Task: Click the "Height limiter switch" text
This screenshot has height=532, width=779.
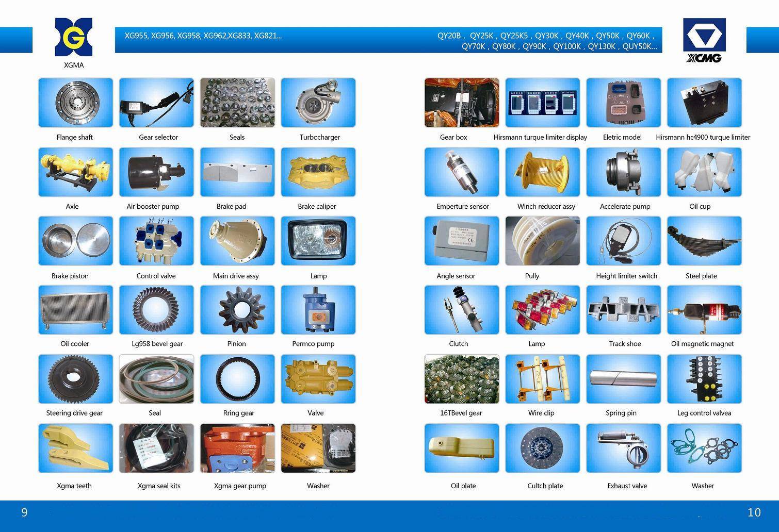Action: [x=626, y=276]
